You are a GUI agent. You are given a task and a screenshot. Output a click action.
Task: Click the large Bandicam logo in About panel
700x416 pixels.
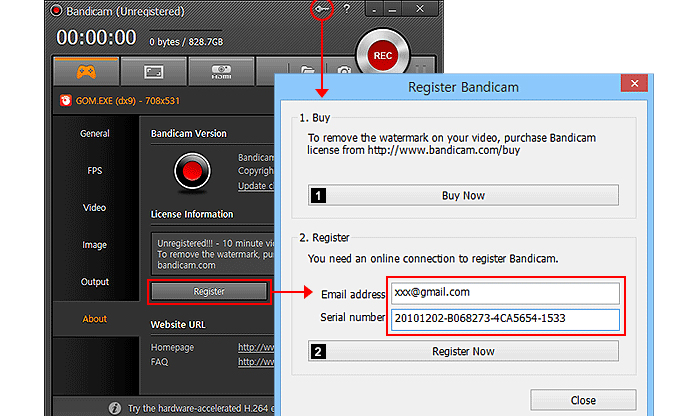point(192,172)
